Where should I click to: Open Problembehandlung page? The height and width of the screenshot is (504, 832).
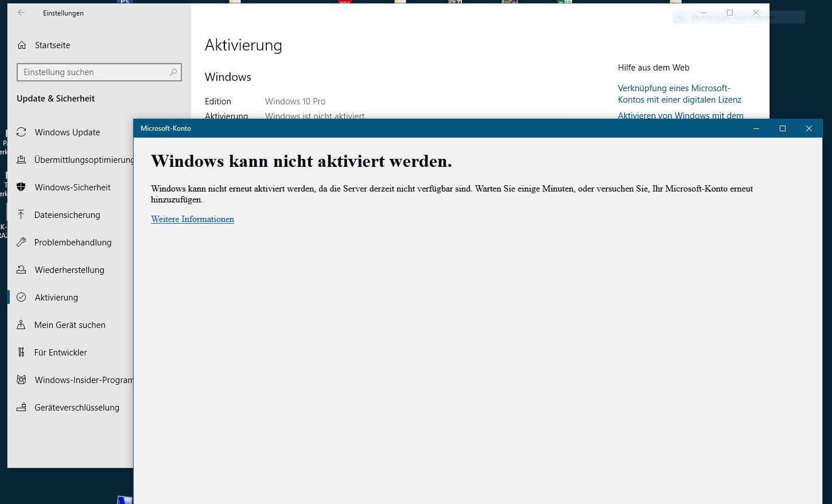(x=73, y=243)
